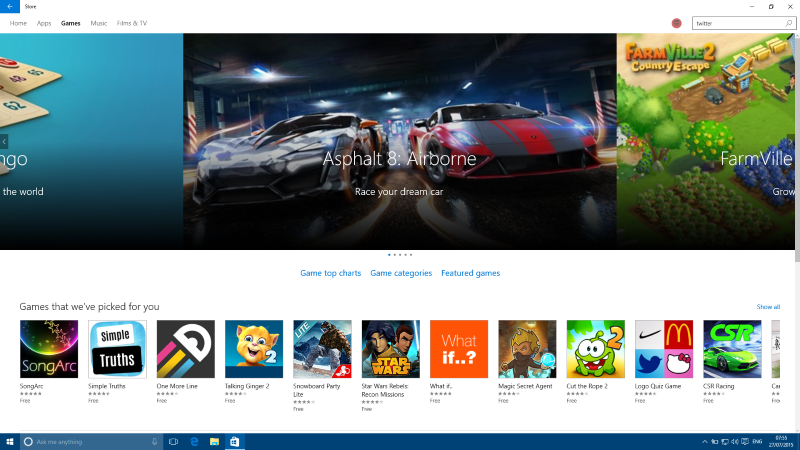Screen dimensions: 800x450
Task: Open the Simple Truths game icon
Action: click(117, 349)
